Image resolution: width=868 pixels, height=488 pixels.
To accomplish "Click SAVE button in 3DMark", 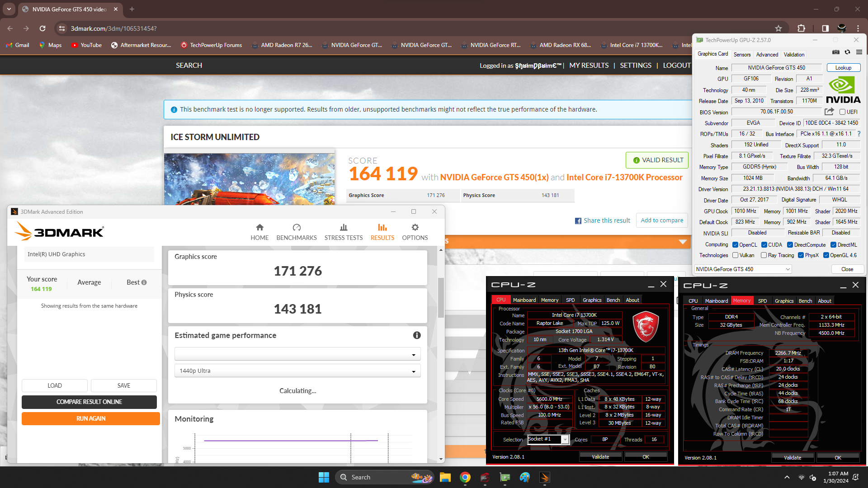I will click(123, 385).
